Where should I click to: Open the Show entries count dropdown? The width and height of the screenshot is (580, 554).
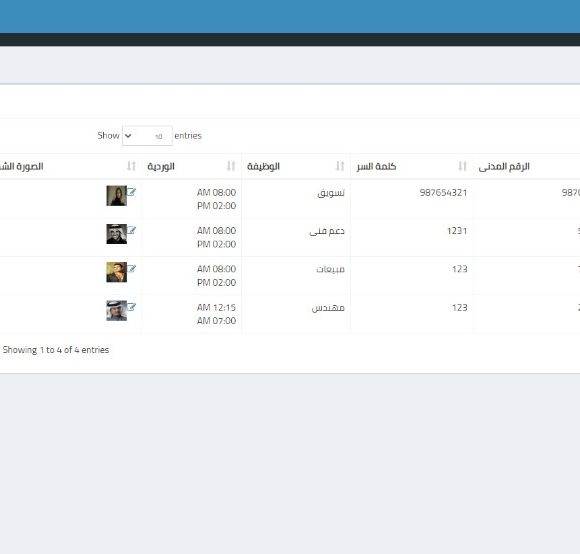[147, 136]
